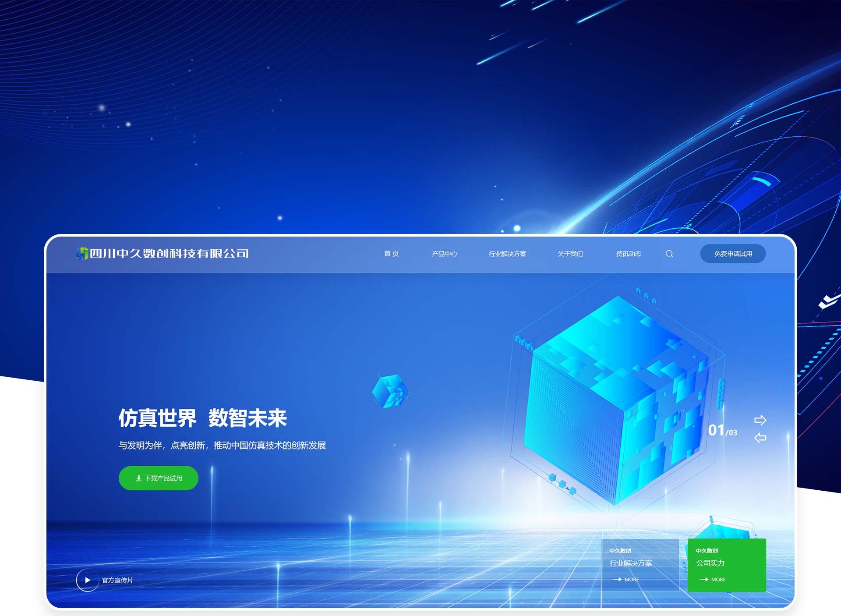Go to the 关于我们 page
841x616 pixels.
point(570,254)
